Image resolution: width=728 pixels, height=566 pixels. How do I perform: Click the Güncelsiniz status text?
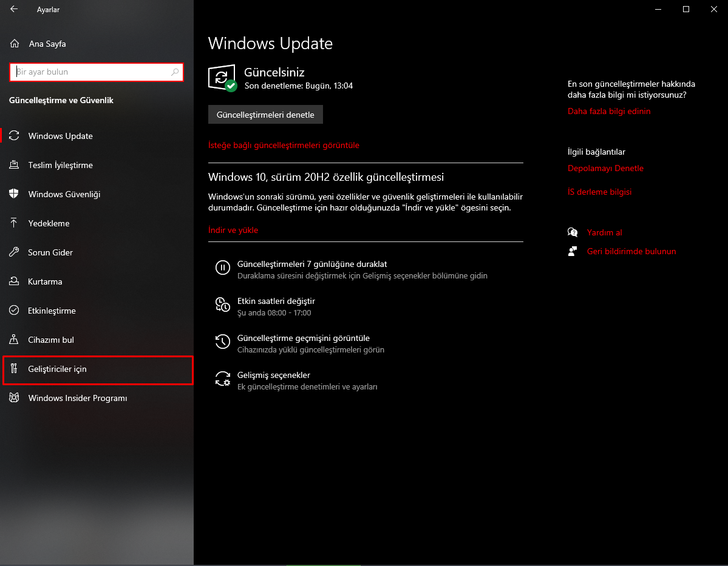click(x=274, y=72)
